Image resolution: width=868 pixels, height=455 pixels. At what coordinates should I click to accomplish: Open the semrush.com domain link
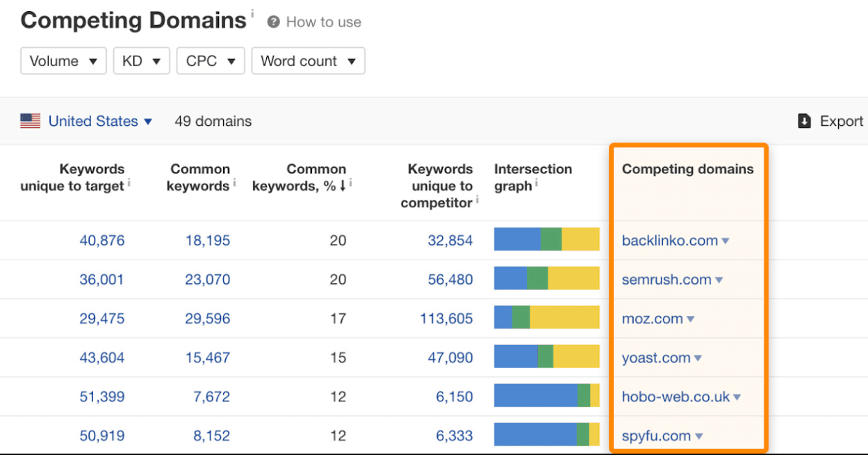[666, 280]
